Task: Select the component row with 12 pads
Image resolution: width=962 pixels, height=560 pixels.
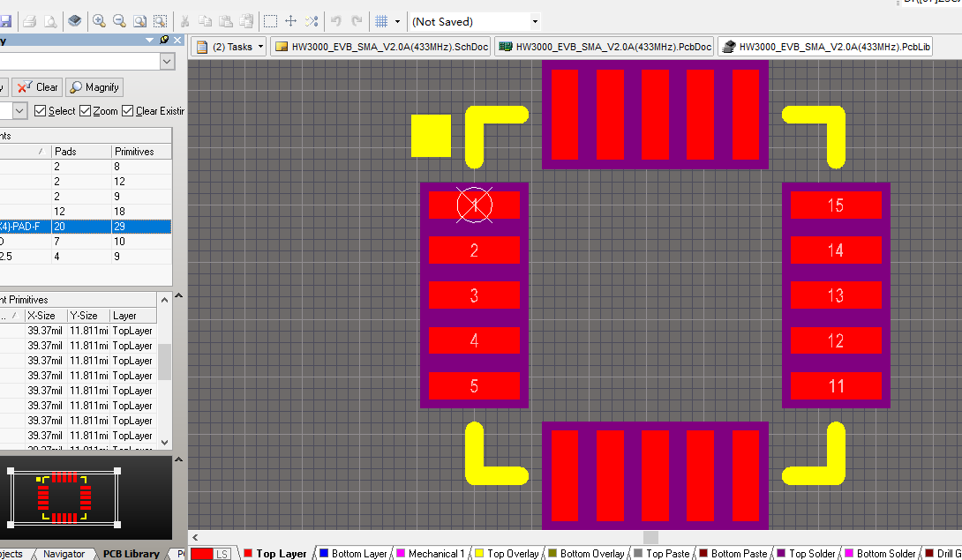Action: click(x=86, y=212)
